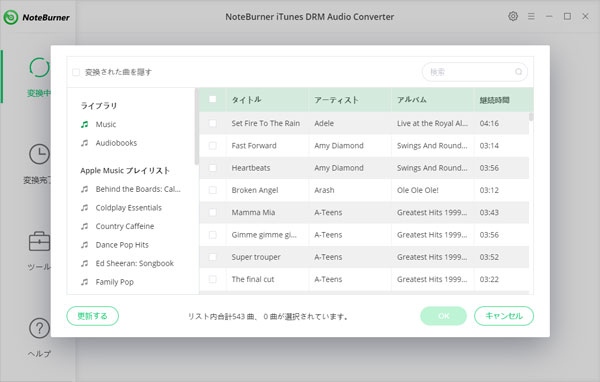Open the Dance Pop Hits playlist
The height and width of the screenshot is (382, 600).
click(122, 245)
